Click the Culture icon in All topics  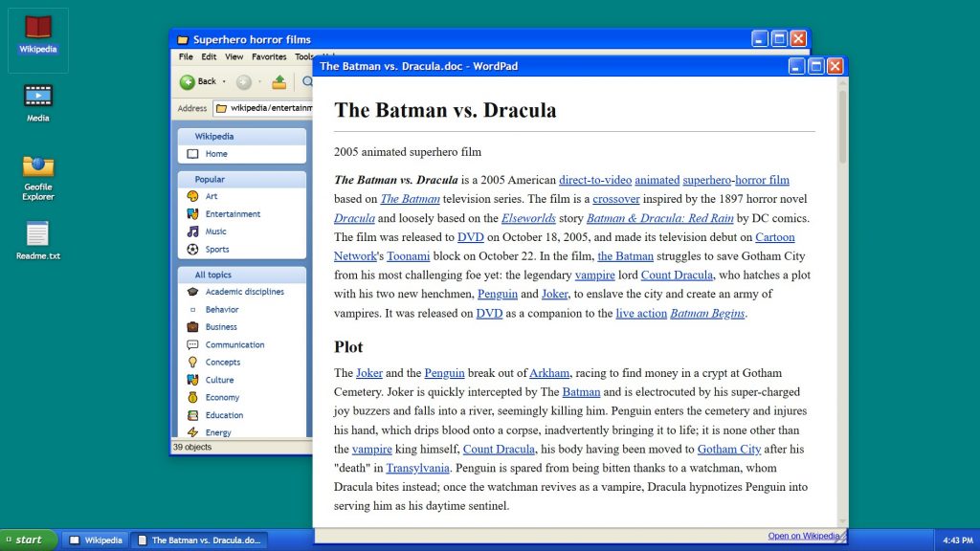click(192, 380)
